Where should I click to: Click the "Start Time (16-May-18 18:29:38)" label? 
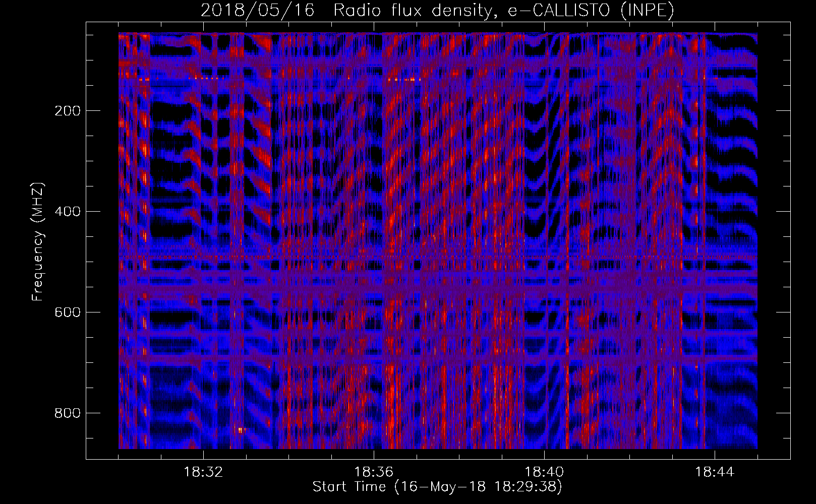click(437, 487)
